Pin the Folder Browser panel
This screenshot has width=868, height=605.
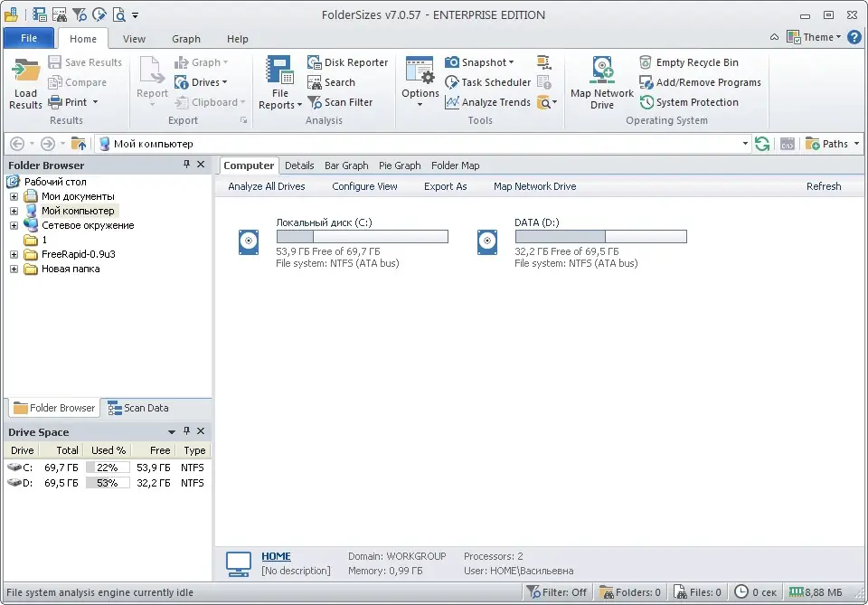186,165
